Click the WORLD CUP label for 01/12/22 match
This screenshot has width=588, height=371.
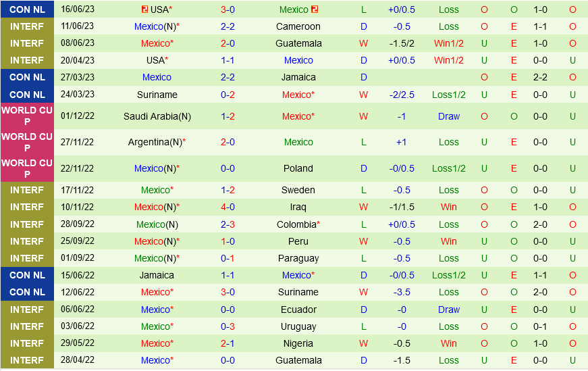pyautogui.click(x=28, y=116)
